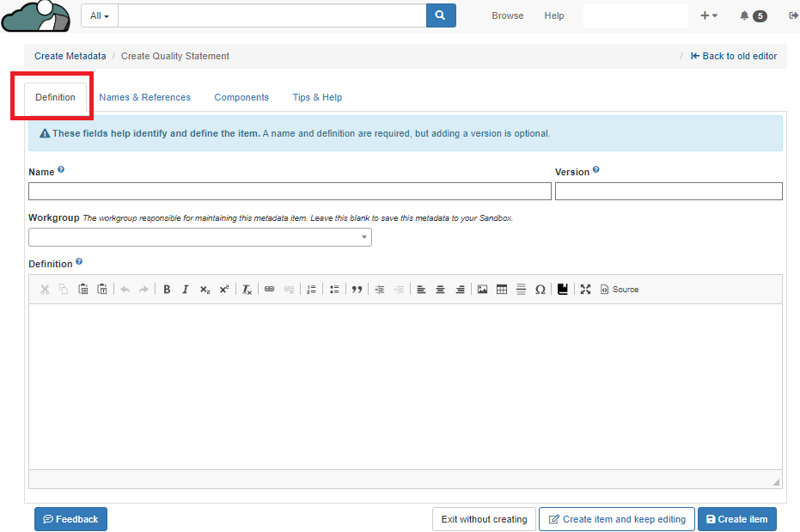800x532 pixels.
Task: Maximize the editor to fullscreen
Action: click(585, 290)
